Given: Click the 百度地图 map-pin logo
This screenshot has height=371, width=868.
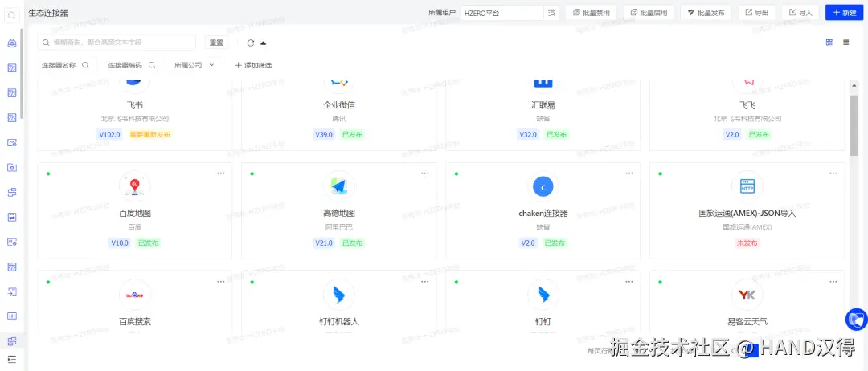Looking at the screenshot, I should coord(134,186).
